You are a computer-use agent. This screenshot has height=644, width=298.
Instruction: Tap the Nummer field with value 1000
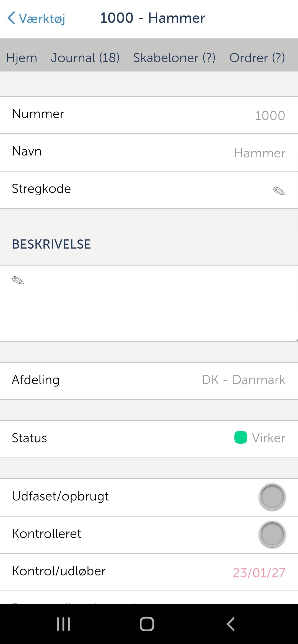(x=270, y=116)
